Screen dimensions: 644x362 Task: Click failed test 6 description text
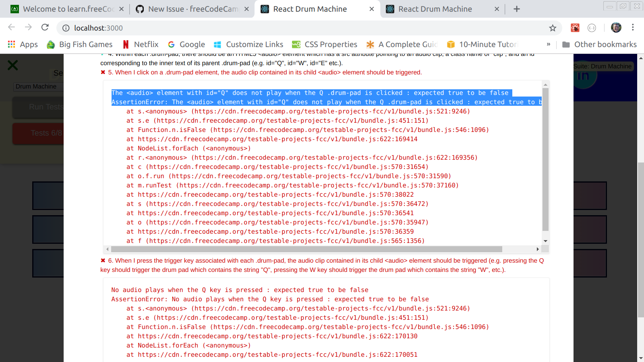322,265
